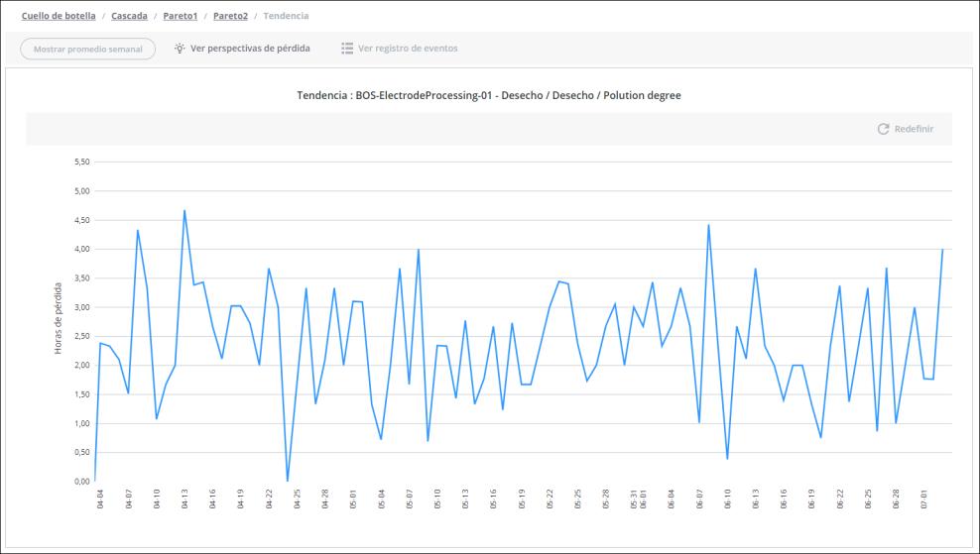Image resolution: width=980 pixels, height=554 pixels.
Task: Click the 04-25 date label
Action: pyautogui.click(x=297, y=499)
